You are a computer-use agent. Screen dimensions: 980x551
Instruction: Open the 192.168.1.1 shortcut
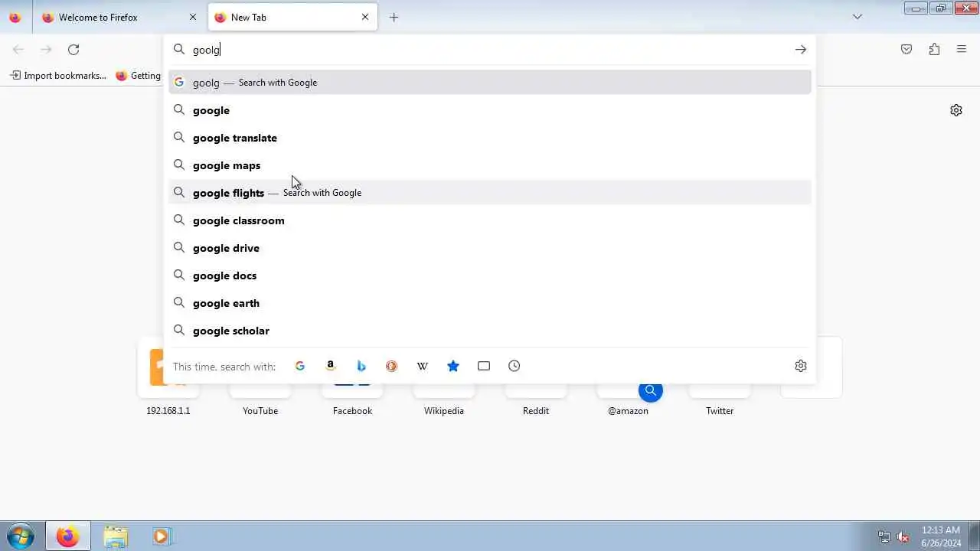168,392
